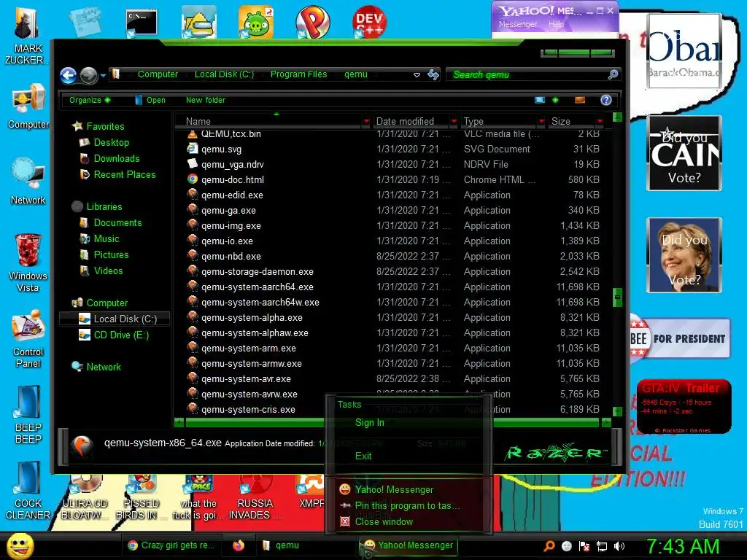This screenshot has width=747, height=560.
Task: Select the file qemu-img.exe
Action: pos(231,226)
